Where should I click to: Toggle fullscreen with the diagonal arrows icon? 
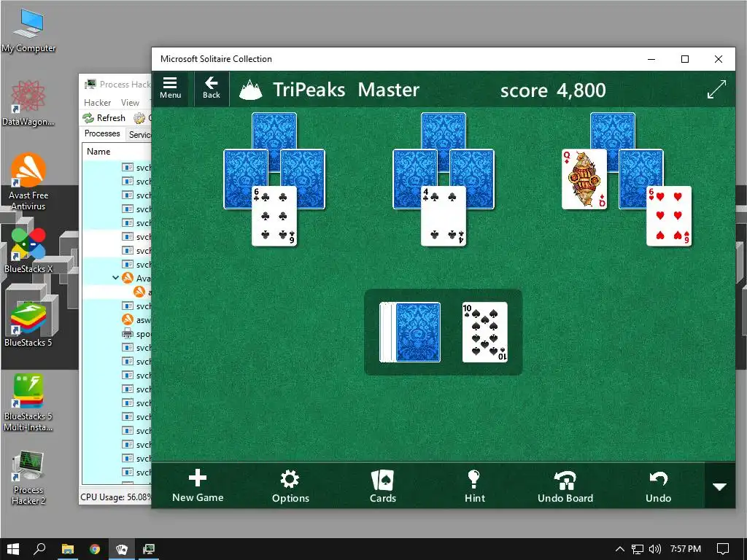(x=716, y=89)
